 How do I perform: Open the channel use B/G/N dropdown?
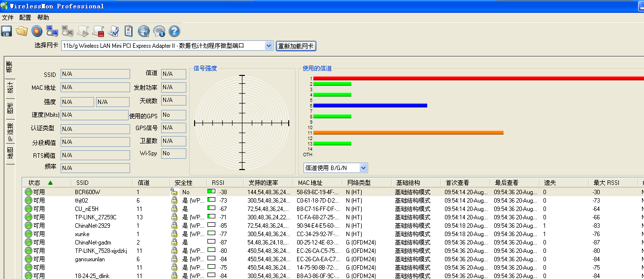coord(364,168)
